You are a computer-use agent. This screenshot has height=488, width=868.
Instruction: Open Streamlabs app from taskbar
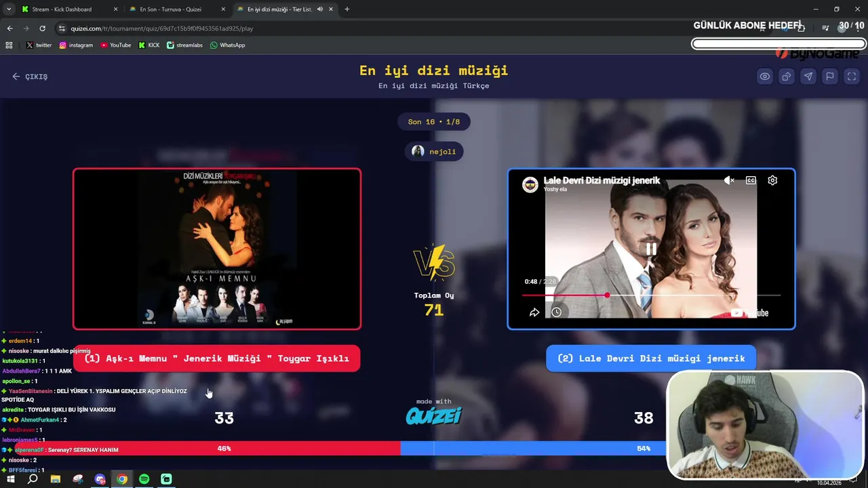[x=166, y=479]
